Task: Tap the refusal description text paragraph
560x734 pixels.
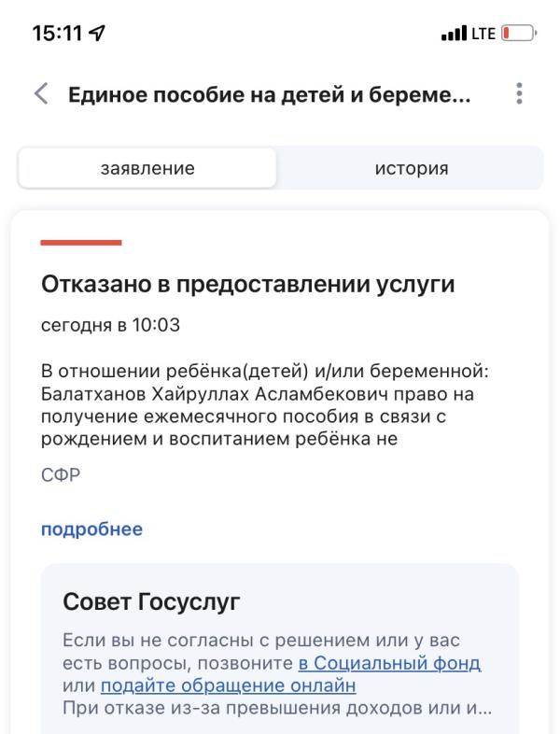Action: [x=265, y=405]
